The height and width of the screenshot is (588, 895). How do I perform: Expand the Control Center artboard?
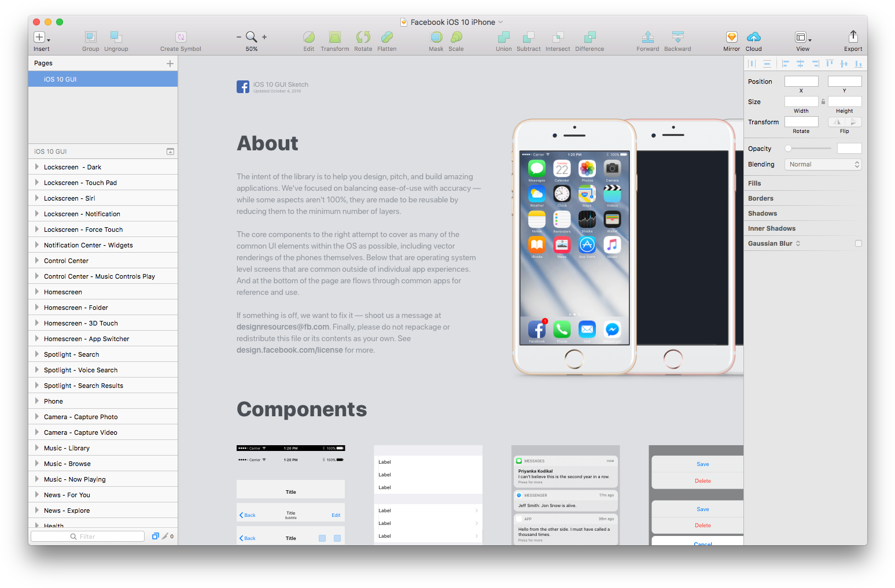[36, 260]
